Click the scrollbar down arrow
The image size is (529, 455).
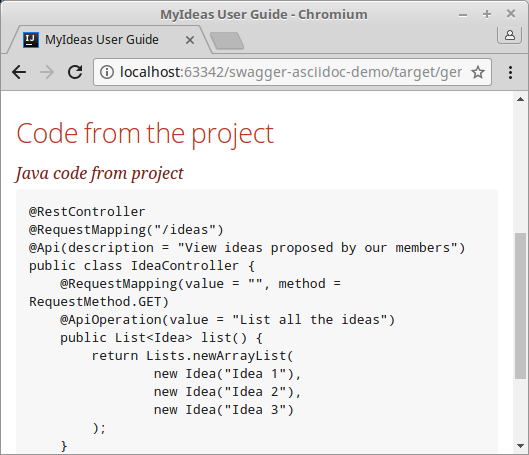521,446
